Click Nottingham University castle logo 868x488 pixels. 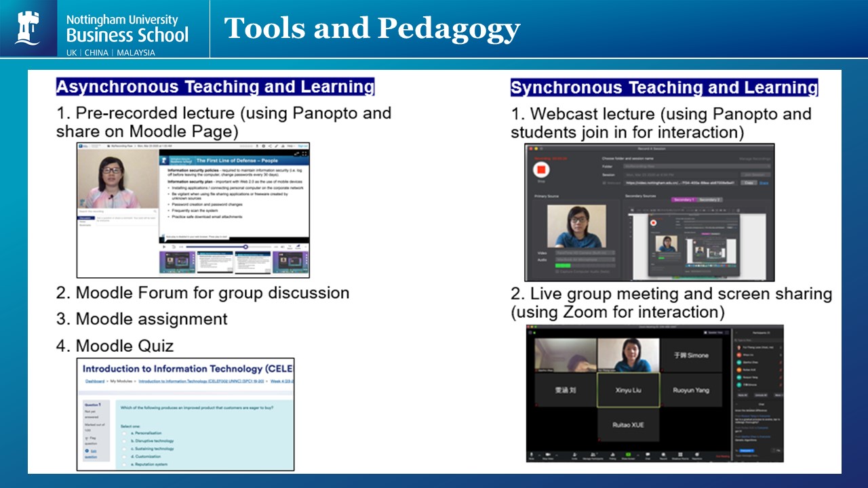28,27
